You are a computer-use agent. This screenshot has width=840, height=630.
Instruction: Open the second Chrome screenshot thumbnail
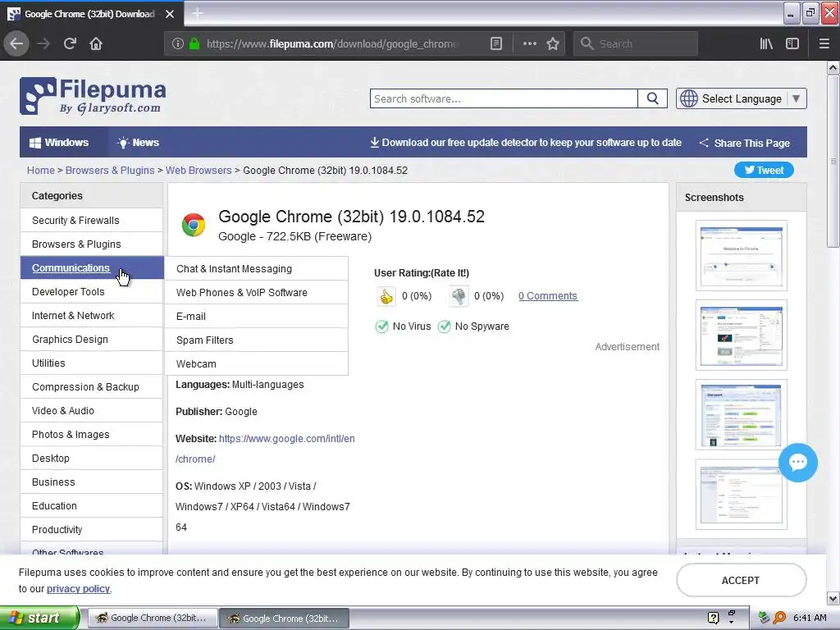pyautogui.click(x=742, y=336)
